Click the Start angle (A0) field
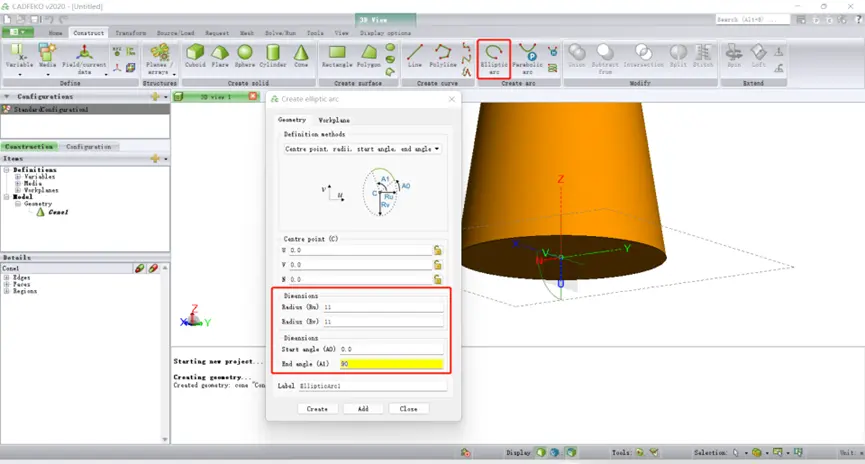This screenshot has width=865, height=464. point(391,349)
